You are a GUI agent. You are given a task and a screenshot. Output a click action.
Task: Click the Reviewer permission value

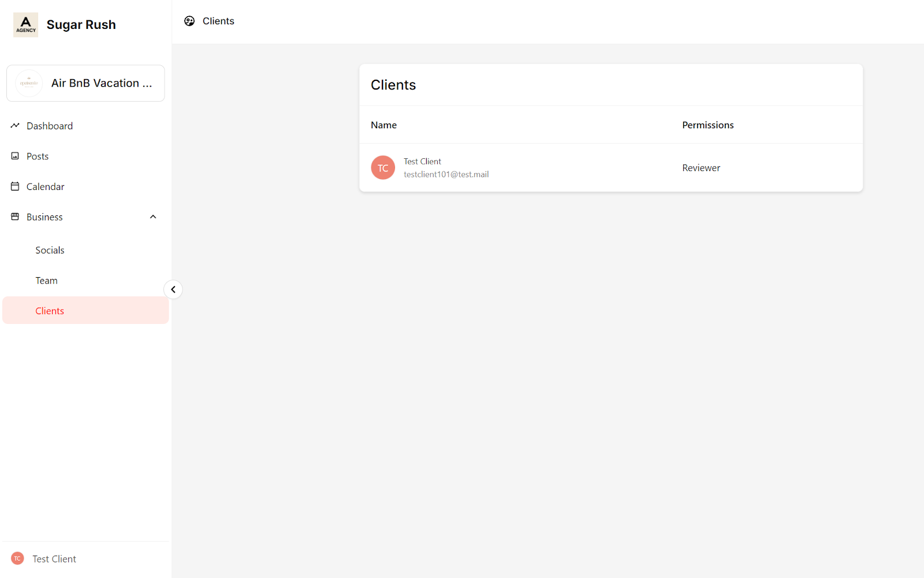[x=701, y=168]
